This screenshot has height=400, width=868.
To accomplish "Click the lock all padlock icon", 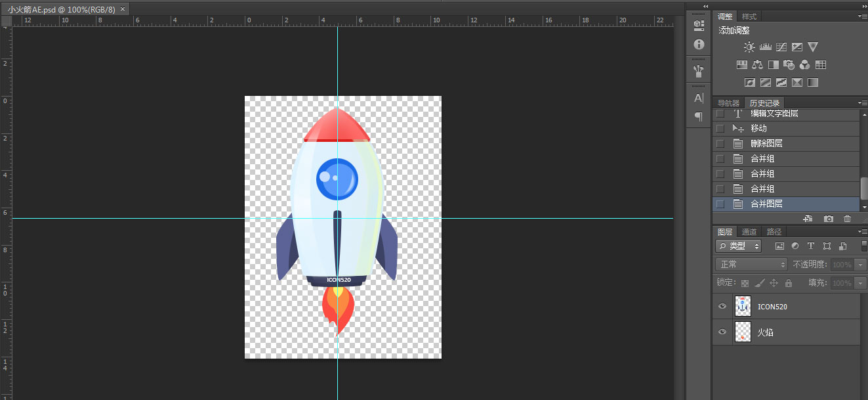I will tap(789, 283).
